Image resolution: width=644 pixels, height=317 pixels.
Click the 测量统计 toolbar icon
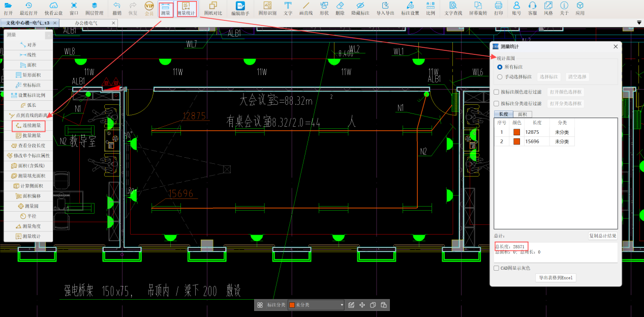click(187, 8)
